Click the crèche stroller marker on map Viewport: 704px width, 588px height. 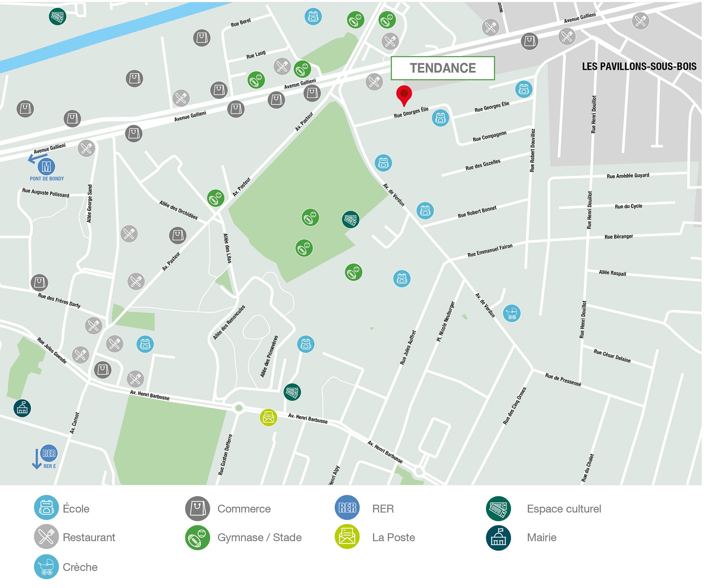[511, 313]
